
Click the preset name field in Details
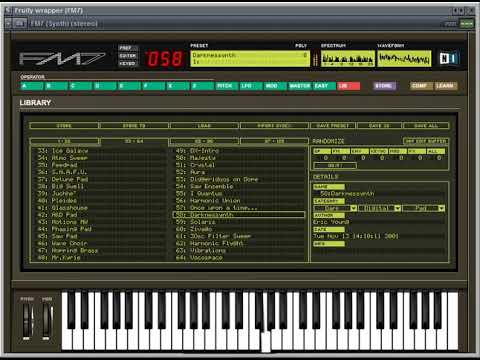[x=379, y=194]
